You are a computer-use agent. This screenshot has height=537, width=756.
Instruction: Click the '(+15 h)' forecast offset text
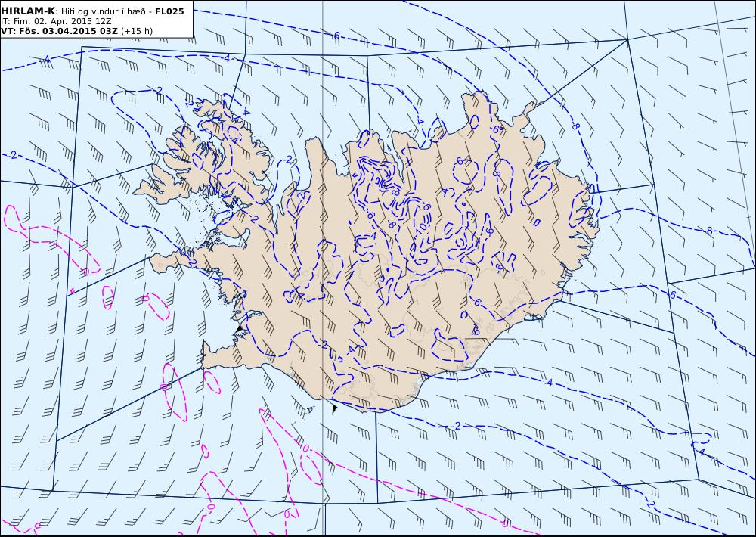pyautogui.click(x=137, y=31)
